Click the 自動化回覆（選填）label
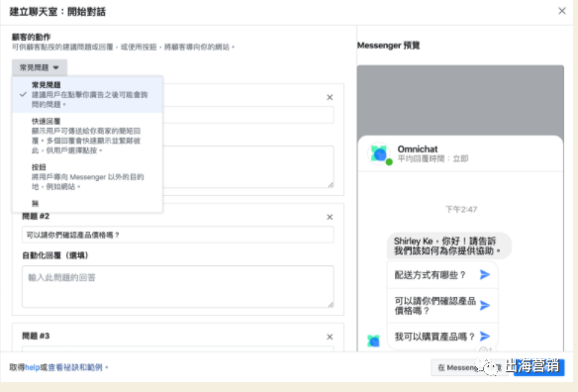This screenshot has width=578, height=392. [55, 255]
